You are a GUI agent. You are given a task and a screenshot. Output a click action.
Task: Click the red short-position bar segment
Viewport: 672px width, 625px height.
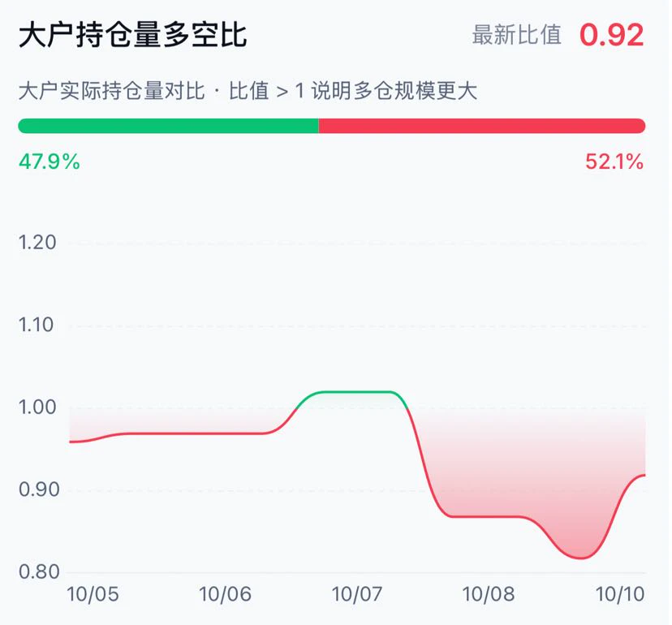(482, 126)
